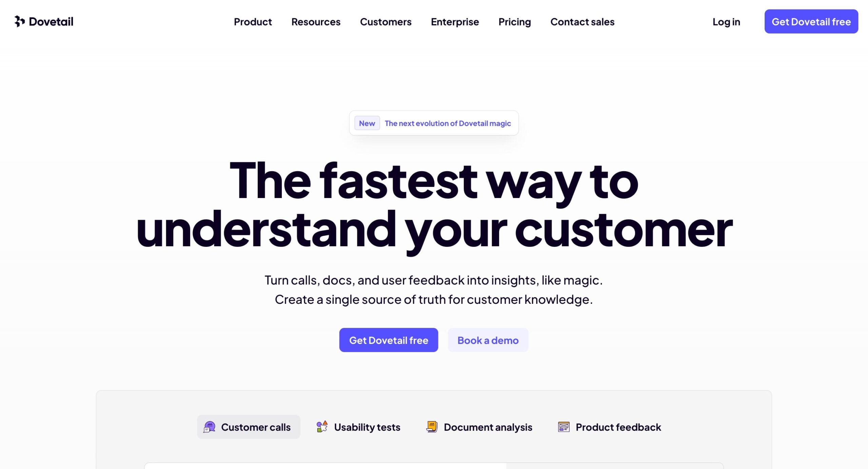Click the Book a demo button
868x469 pixels.
pos(488,340)
